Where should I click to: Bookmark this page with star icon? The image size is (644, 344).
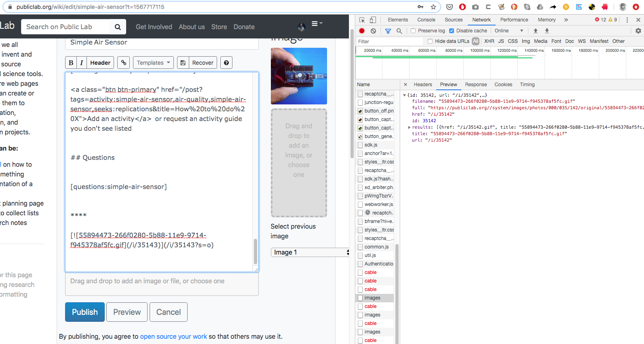pyautogui.click(x=433, y=7)
